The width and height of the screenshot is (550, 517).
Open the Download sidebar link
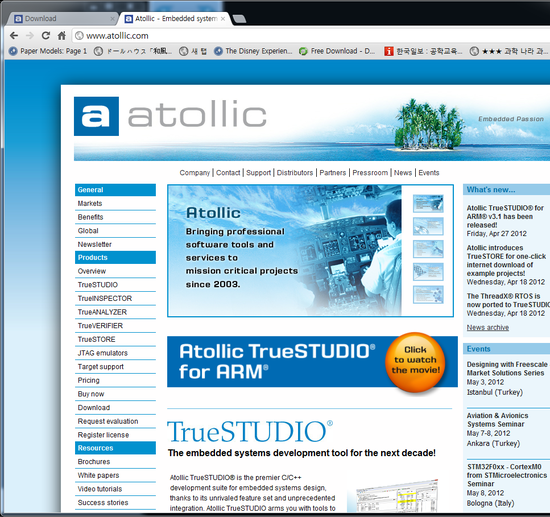[94, 408]
